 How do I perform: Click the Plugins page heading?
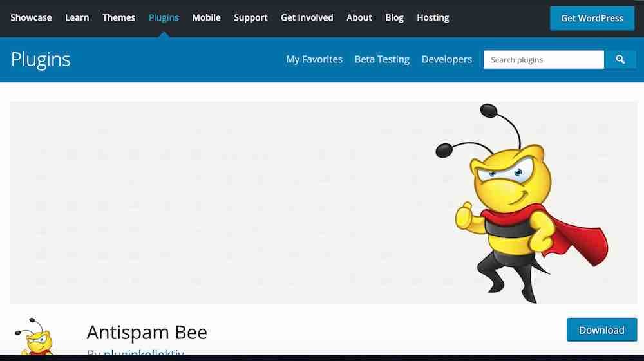[41, 60]
